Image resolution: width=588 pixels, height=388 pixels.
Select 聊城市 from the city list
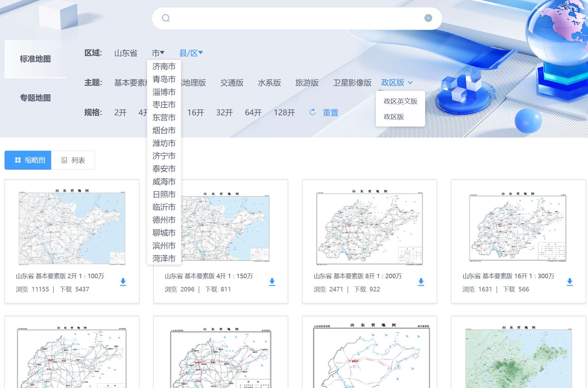pos(164,233)
